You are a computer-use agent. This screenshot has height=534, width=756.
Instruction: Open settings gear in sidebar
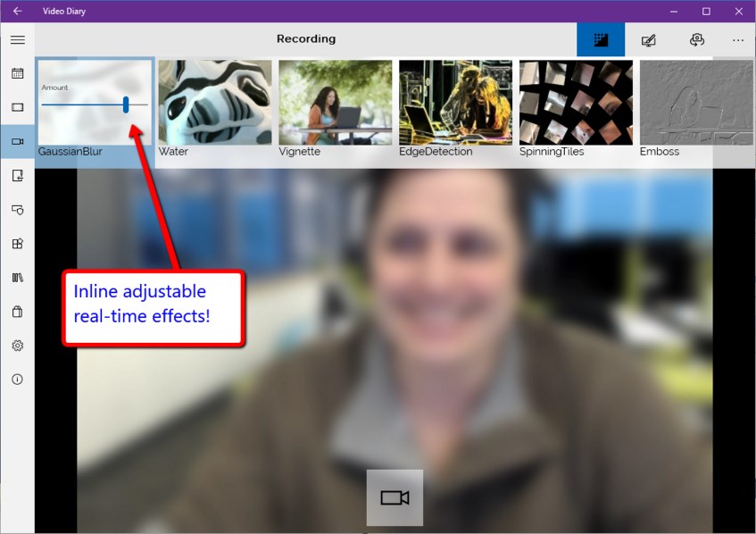pos(17,346)
